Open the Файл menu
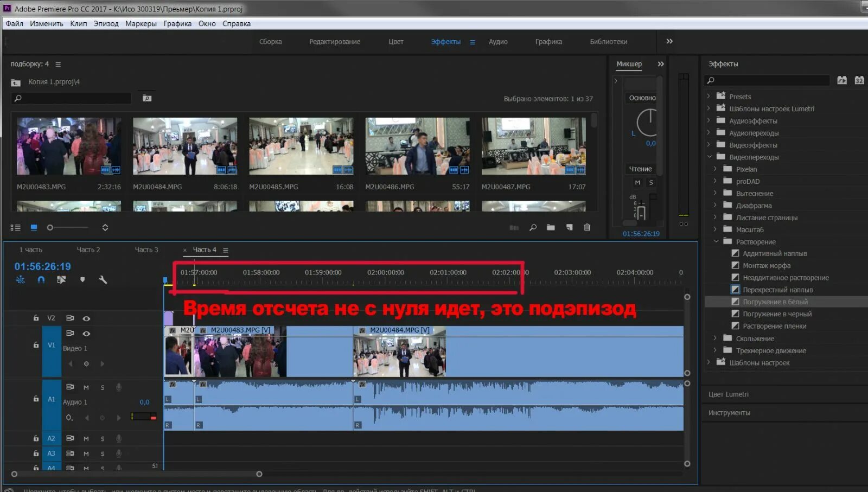 click(x=15, y=23)
